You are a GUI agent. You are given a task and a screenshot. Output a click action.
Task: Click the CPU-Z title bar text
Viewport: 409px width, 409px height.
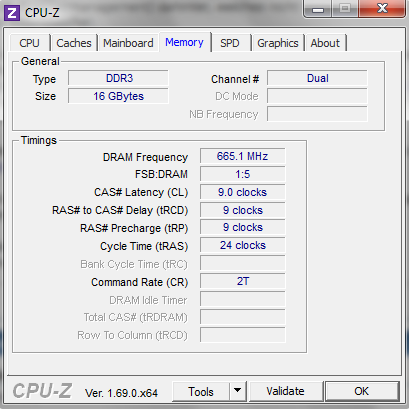(x=42, y=13)
